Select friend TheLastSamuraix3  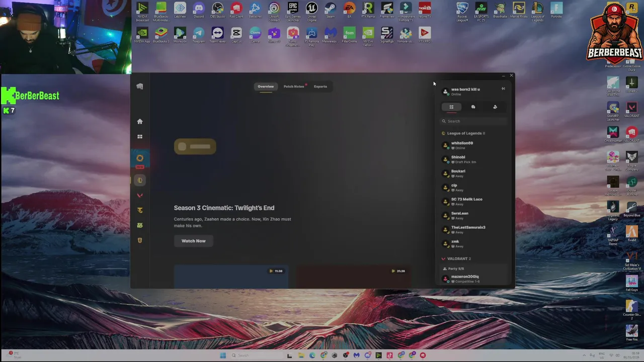[x=474, y=230]
